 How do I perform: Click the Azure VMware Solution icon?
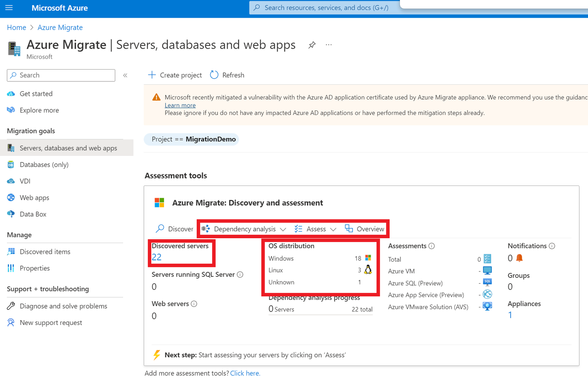coord(487,306)
